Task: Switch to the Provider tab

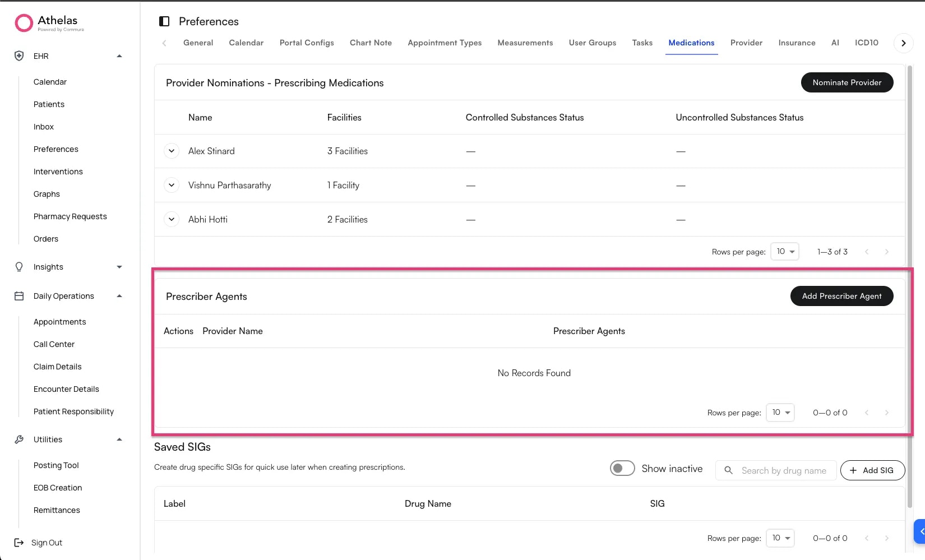Action: [746, 43]
